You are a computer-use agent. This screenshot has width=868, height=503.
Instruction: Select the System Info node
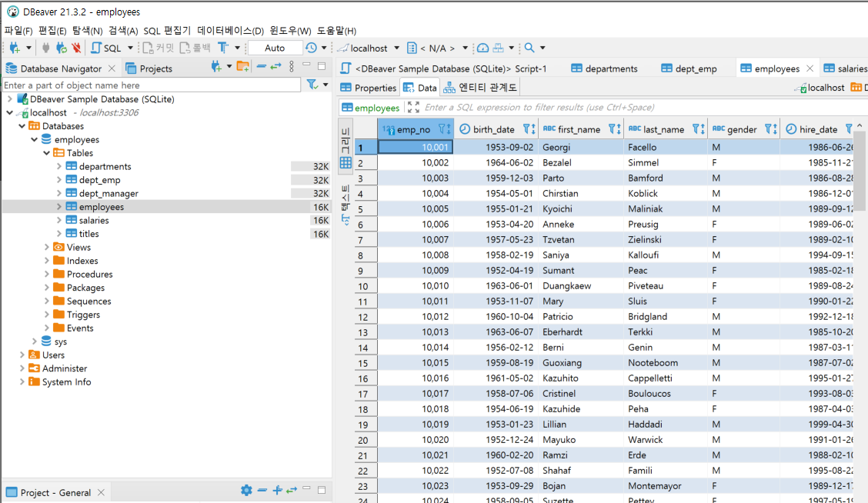coord(66,381)
